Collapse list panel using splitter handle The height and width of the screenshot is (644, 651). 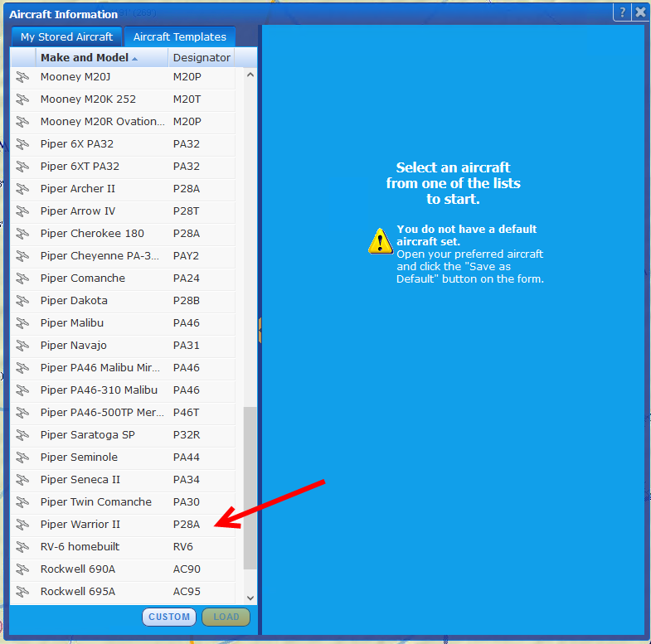point(260,331)
